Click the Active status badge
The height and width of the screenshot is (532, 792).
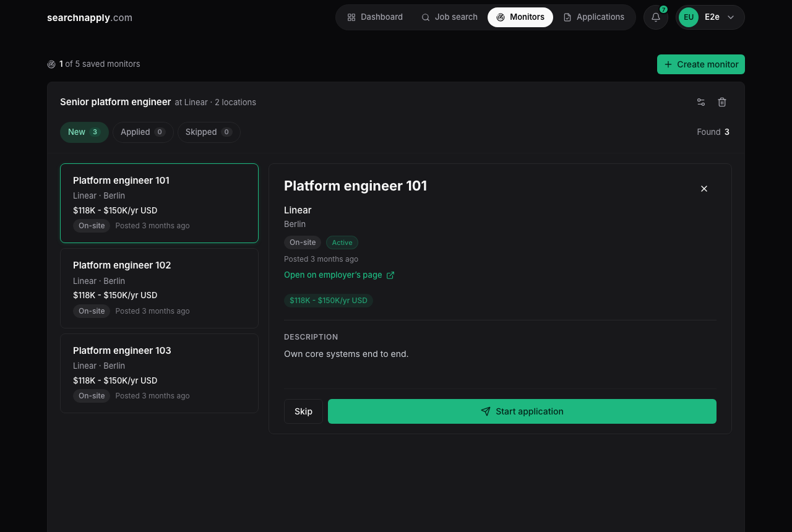pos(342,242)
